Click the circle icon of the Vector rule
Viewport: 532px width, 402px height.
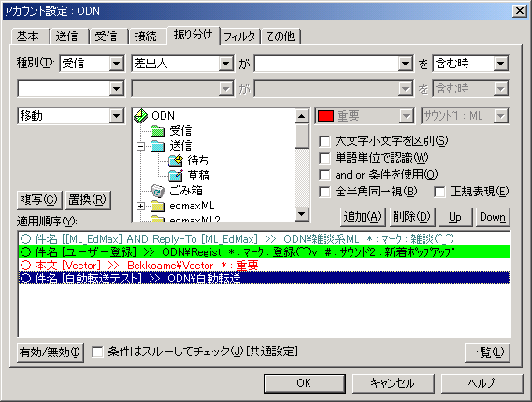26,265
